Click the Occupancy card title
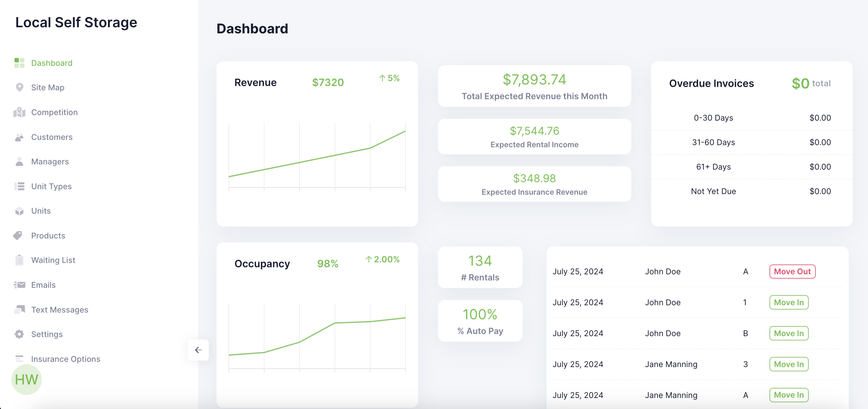 [x=262, y=264]
